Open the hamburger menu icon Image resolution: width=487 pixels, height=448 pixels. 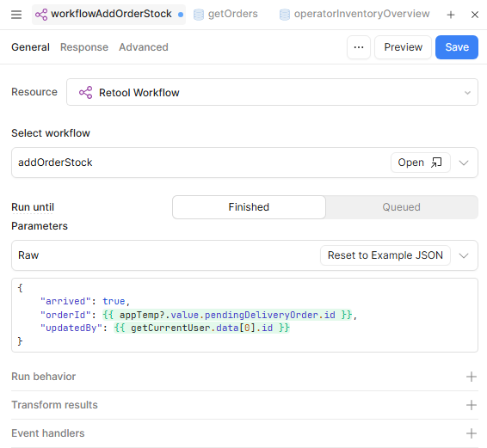pos(16,15)
